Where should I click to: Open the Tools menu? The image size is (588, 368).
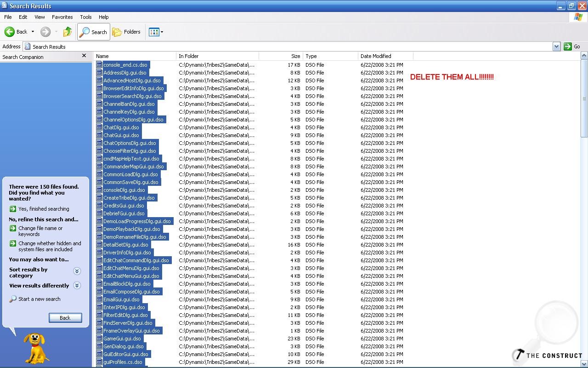86,17
